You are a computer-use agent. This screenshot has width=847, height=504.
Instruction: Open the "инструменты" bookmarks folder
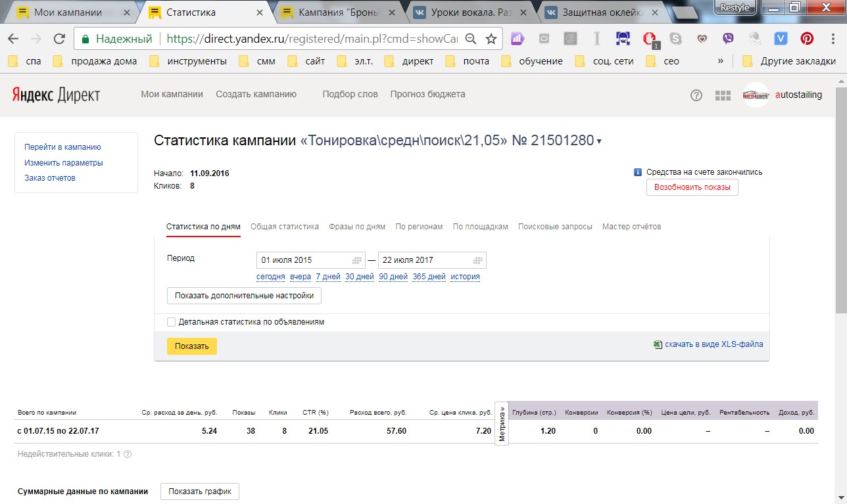[x=188, y=61]
